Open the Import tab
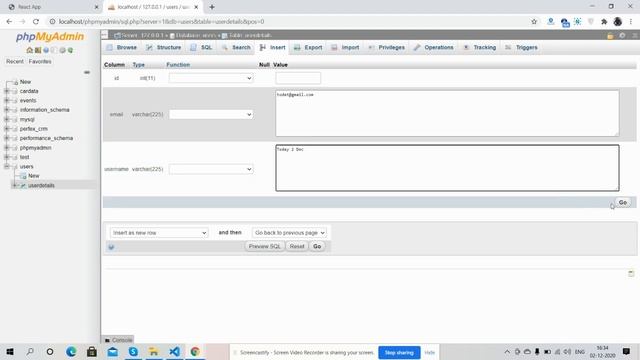 (345, 47)
